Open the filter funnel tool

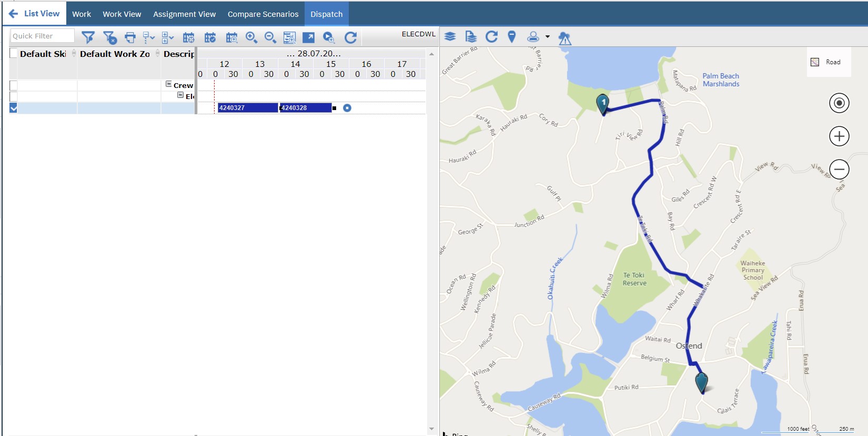[88, 37]
